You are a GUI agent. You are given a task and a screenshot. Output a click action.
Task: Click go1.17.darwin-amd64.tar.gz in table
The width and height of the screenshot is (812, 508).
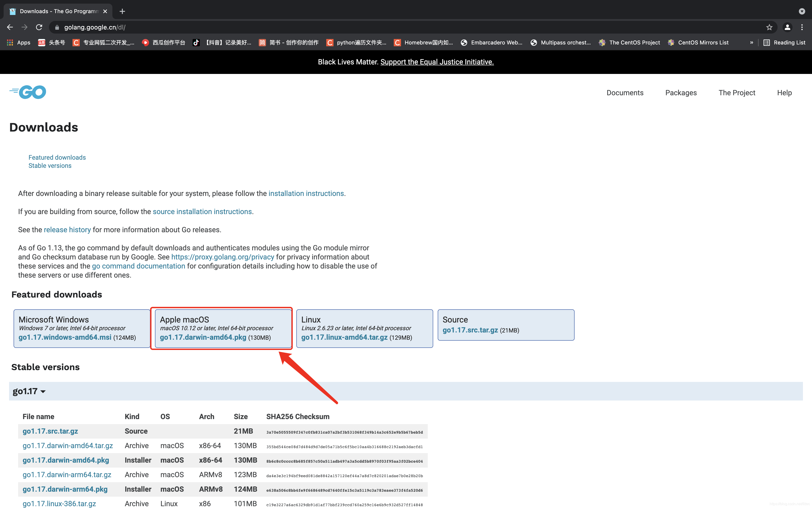tap(68, 445)
